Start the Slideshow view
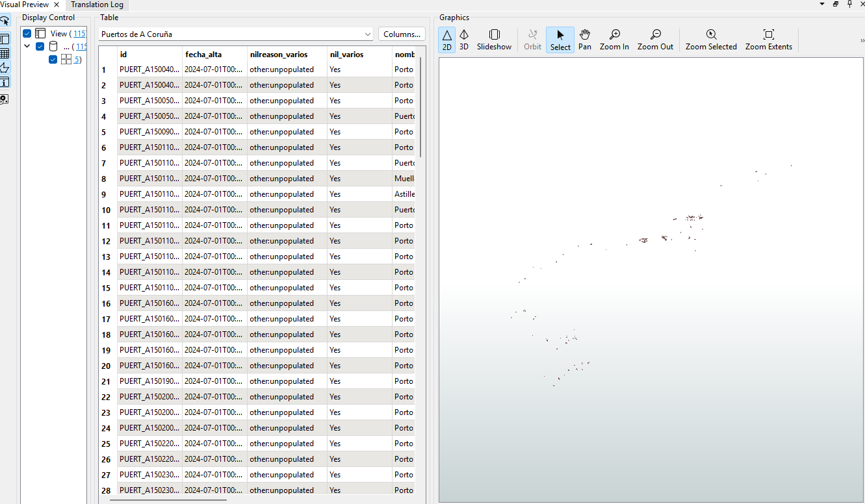This screenshot has width=865, height=504. [x=494, y=40]
